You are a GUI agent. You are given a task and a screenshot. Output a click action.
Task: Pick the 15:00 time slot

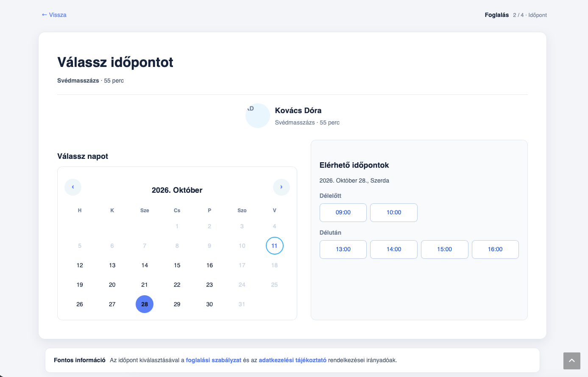tap(445, 249)
